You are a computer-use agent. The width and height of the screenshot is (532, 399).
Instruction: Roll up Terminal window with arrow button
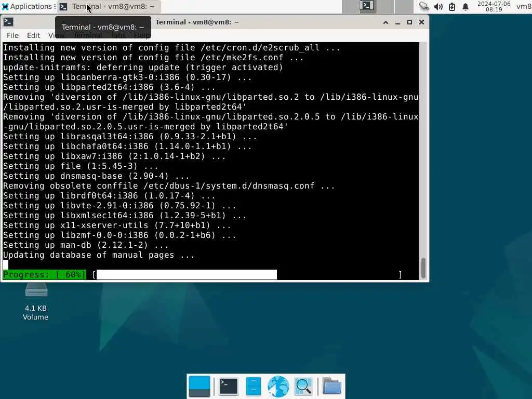tap(386, 22)
